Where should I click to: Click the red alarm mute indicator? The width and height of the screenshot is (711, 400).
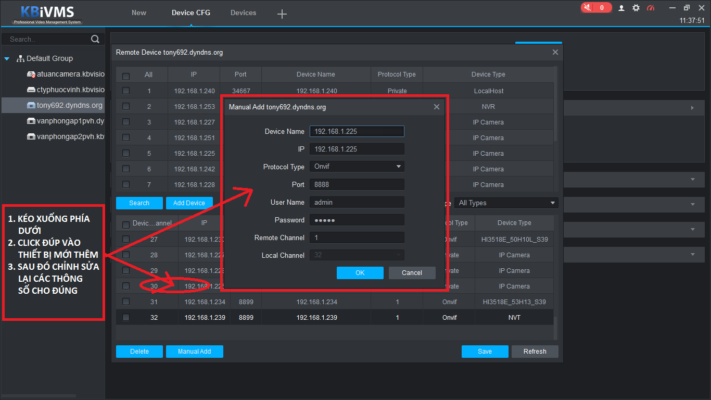pyautogui.click(x=596, y=8)
